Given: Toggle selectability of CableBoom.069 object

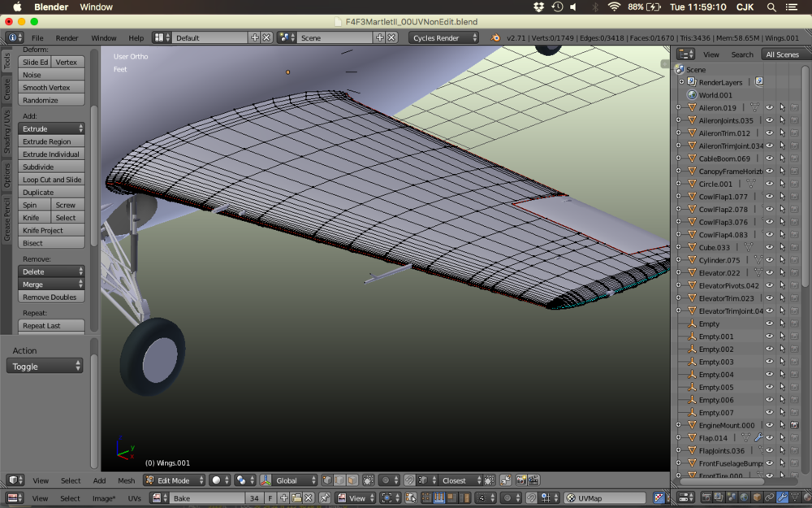Looking at the screenshot, I should tap(782, 158).
